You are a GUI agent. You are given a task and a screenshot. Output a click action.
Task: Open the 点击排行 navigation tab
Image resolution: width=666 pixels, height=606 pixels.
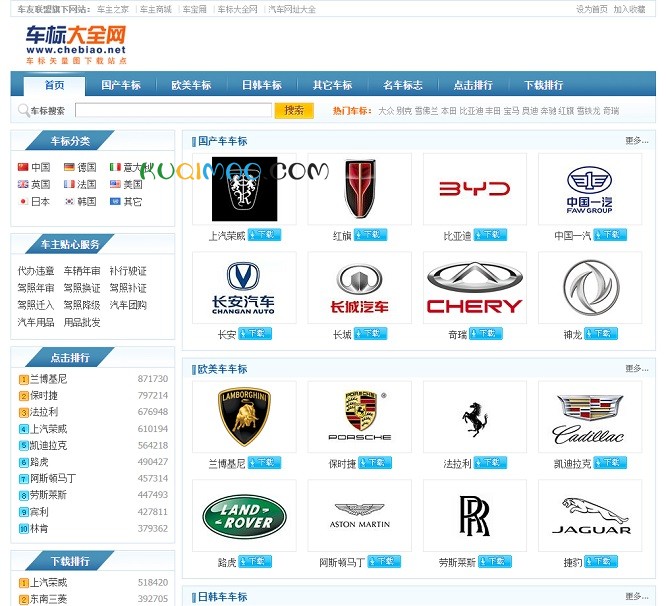(473, 85)
